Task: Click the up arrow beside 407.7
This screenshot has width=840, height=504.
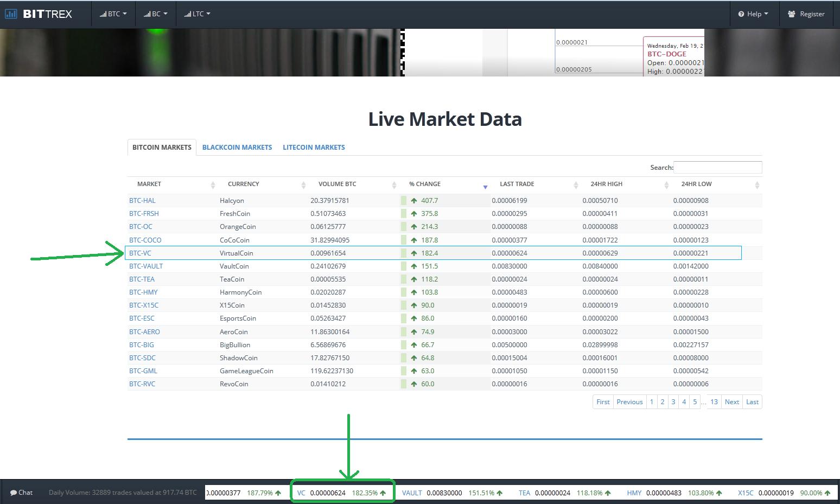Action: coord(414,200)
